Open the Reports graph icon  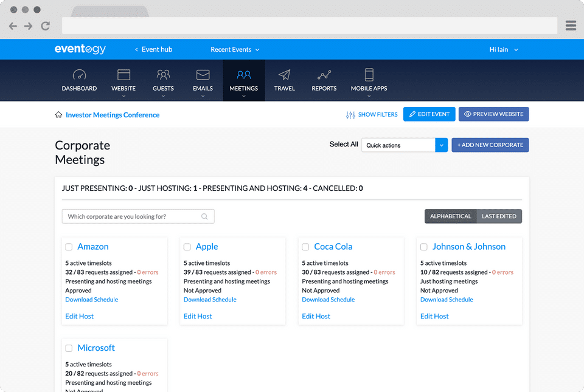[x=324, y=75]
